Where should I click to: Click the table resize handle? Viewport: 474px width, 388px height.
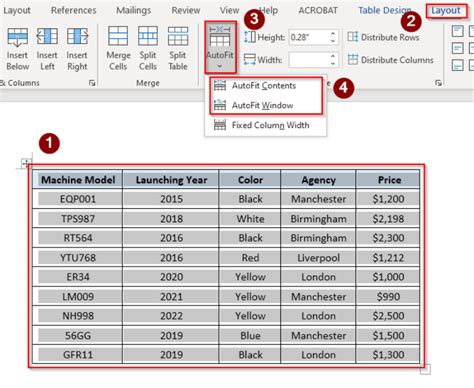(425, 369)
